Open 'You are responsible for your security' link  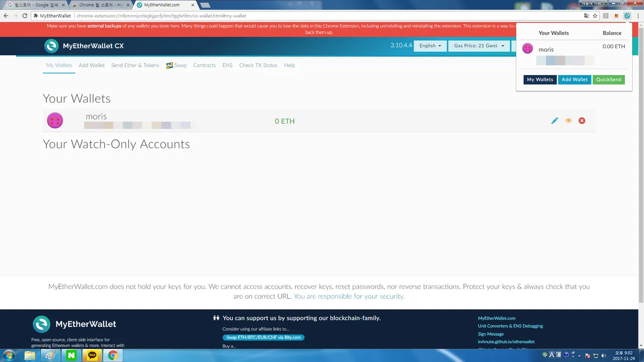coord(349,296)
